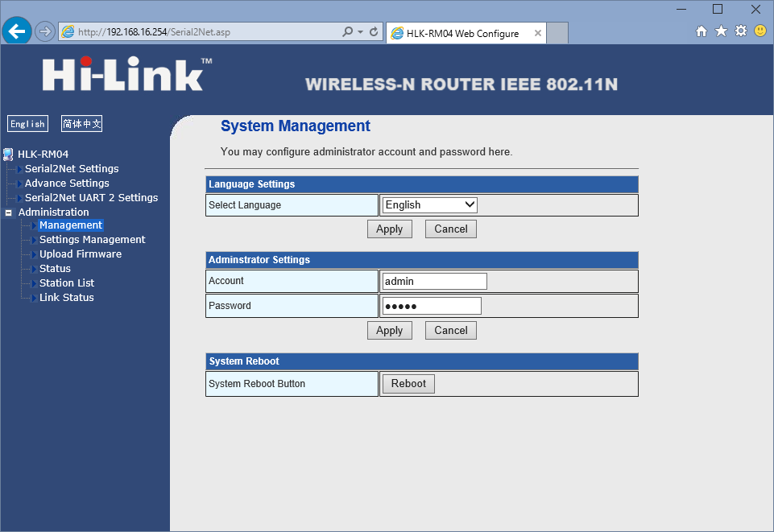
Task: Click the blue arrow icon beside Station List
Action: tap(34, 283)
